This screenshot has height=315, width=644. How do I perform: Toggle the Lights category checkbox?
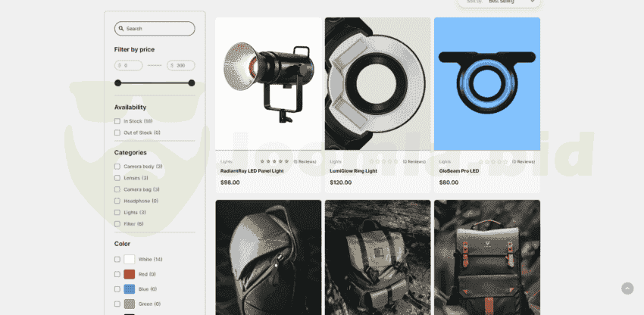tap(117, 213)
